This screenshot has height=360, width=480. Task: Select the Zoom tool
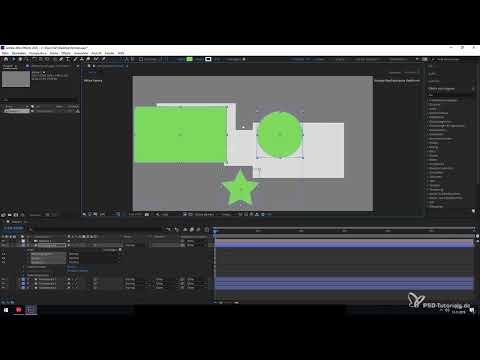coord(26,59)
